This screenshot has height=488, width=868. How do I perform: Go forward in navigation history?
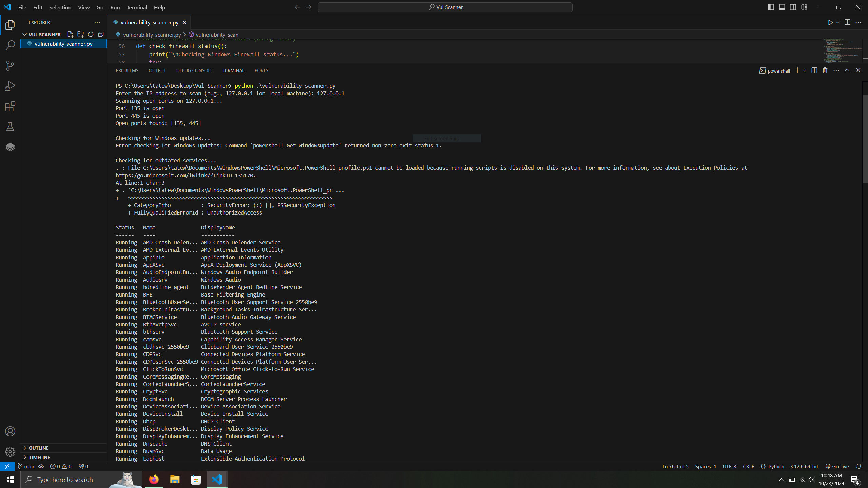tap(309, 7)
